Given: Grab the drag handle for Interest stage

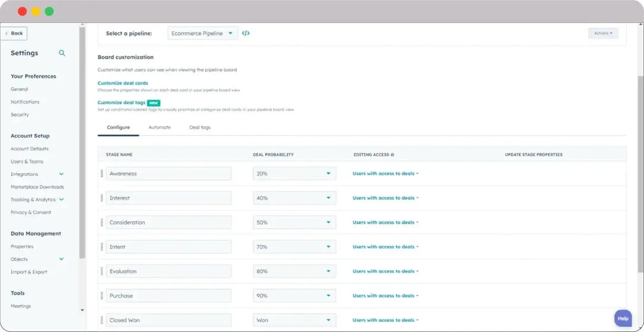Looking at the screenshot, I should (102, 198).
